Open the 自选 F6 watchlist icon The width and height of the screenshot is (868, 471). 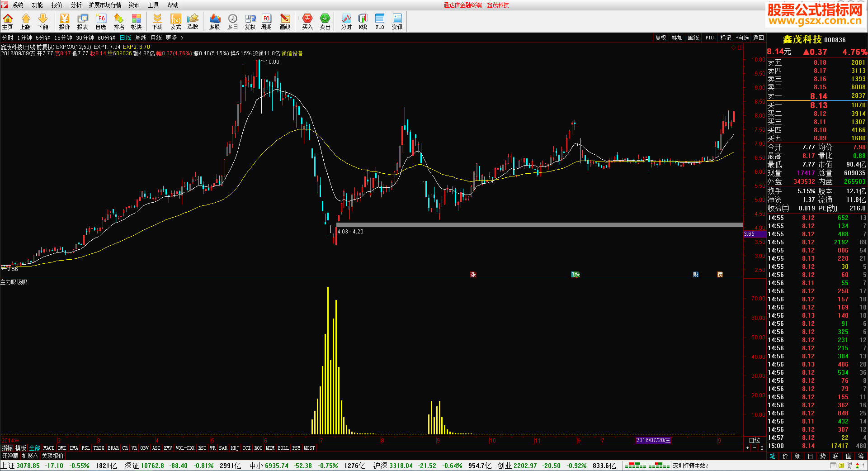pos(101,21)
